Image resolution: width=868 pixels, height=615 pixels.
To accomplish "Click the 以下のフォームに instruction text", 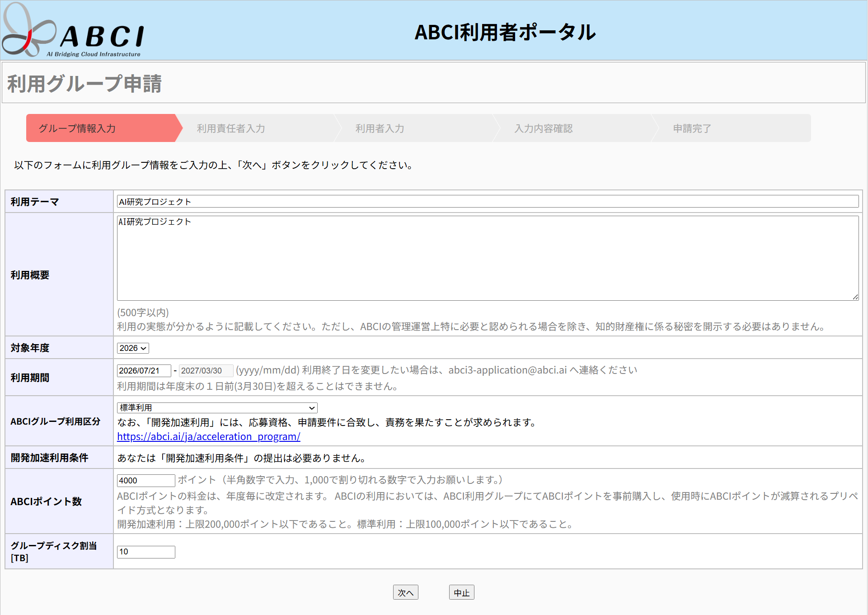I will click(x=213, y=165).
